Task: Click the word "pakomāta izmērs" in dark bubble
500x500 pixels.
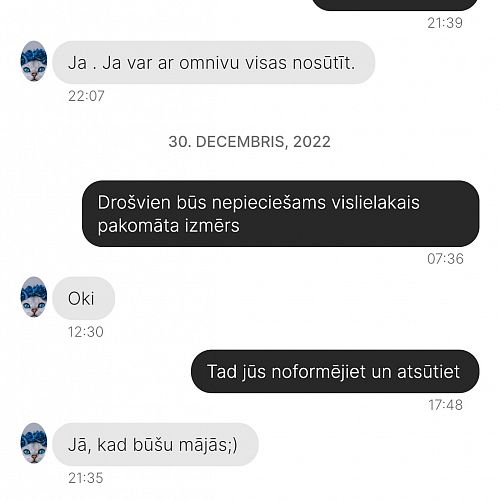Action: 169,226
